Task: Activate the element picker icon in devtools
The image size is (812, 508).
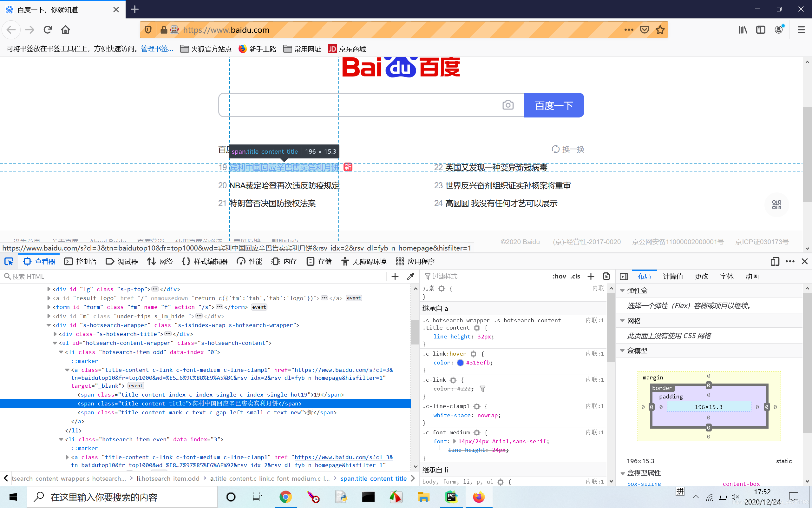Action: click(9, 261)
